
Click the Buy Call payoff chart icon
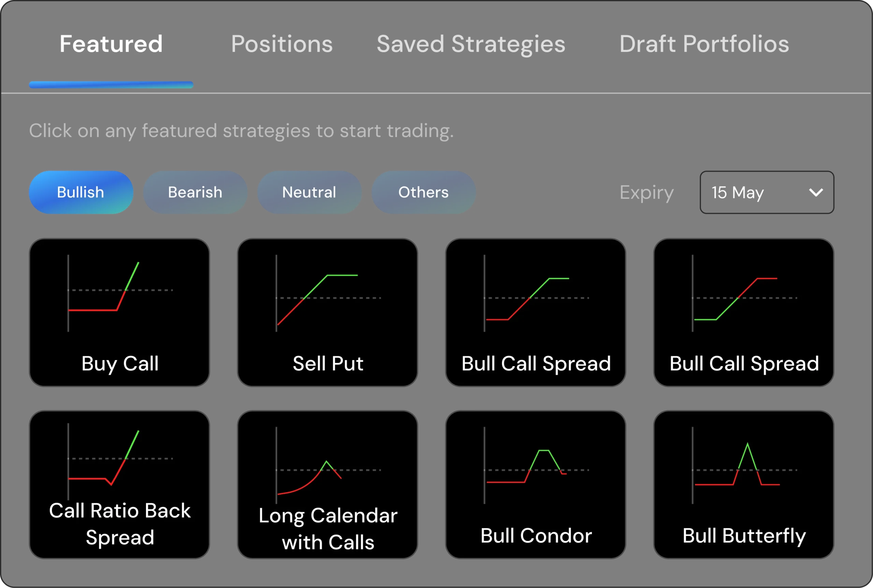120,293
